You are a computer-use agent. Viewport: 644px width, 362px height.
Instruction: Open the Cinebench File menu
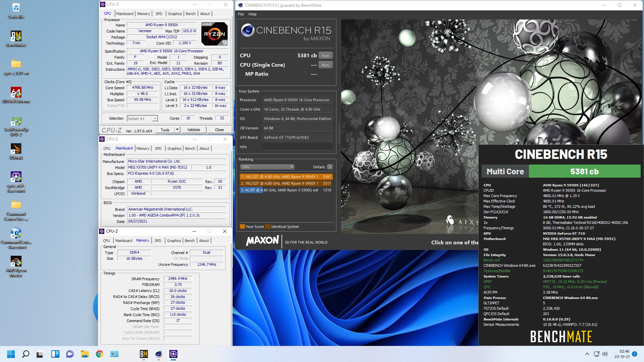241,14
